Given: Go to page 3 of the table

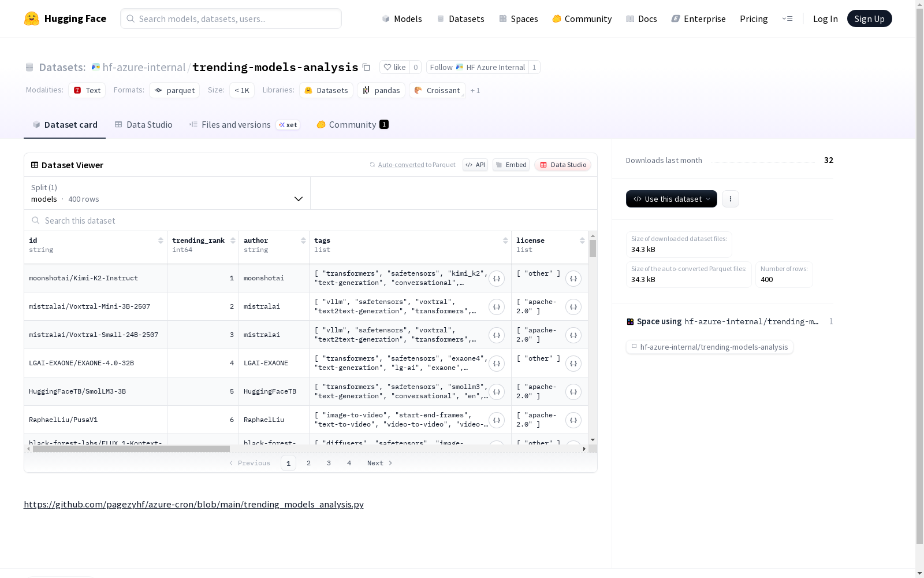Looking at the screenshot, I should click(329, 463).
